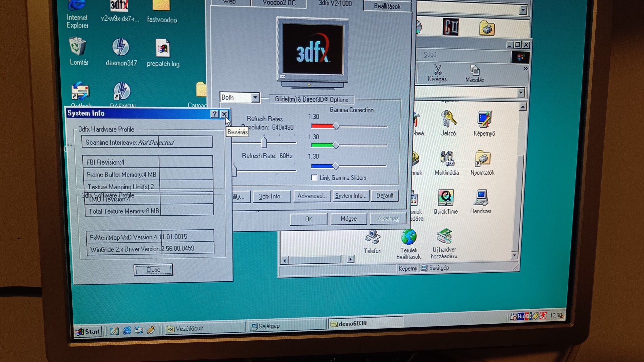Open the address bar dropdown arrow
This screenshot has height=362, width=644.
pyautogui.click(x=521, y=93)
